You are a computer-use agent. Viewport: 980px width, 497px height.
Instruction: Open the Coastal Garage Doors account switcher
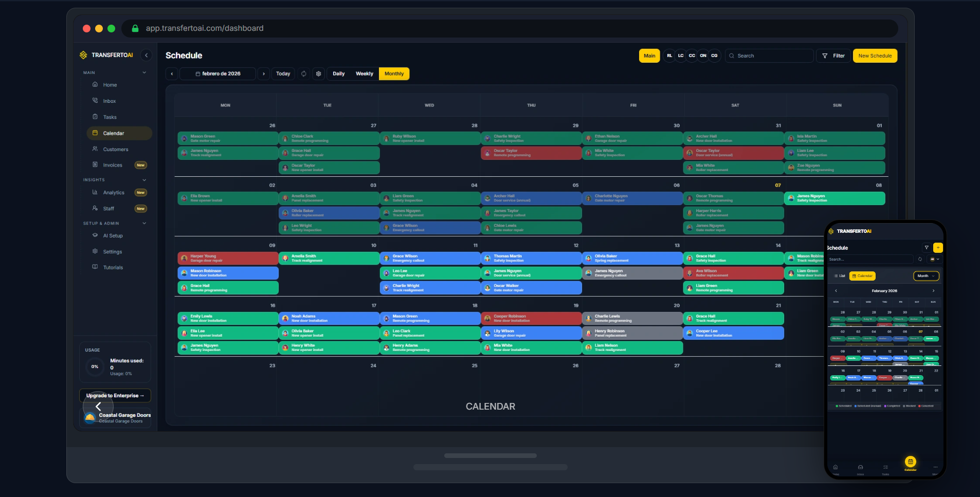[x=115, y=417]
